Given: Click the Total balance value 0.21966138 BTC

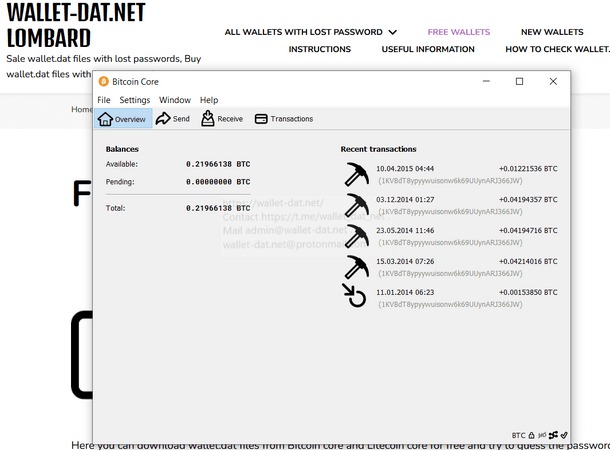Looking at the screenshot, I should click(218, 208).
